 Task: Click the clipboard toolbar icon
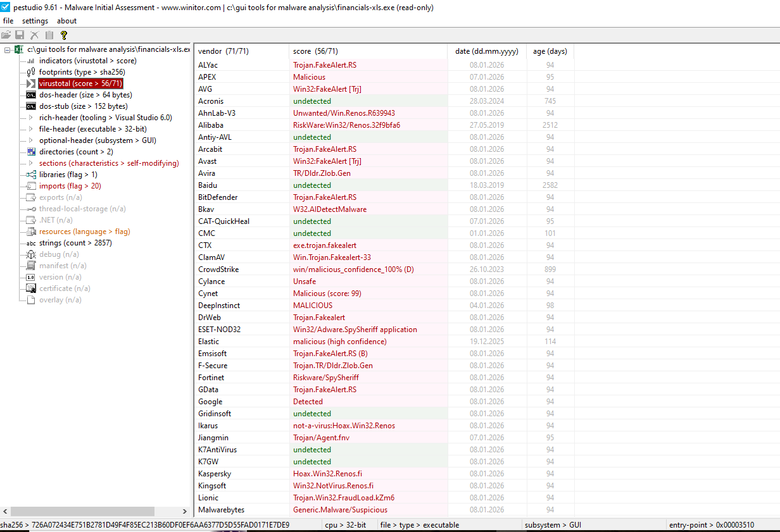(49, 35)
